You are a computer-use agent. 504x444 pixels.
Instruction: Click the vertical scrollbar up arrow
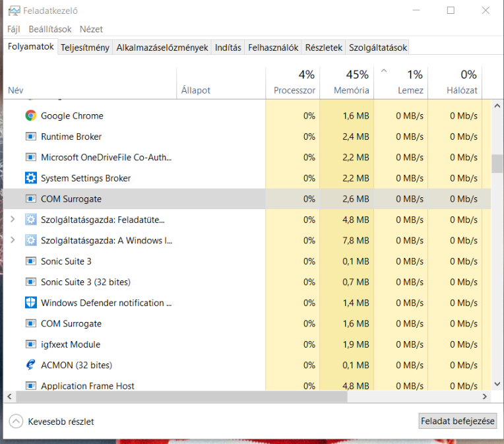point(497,106)
